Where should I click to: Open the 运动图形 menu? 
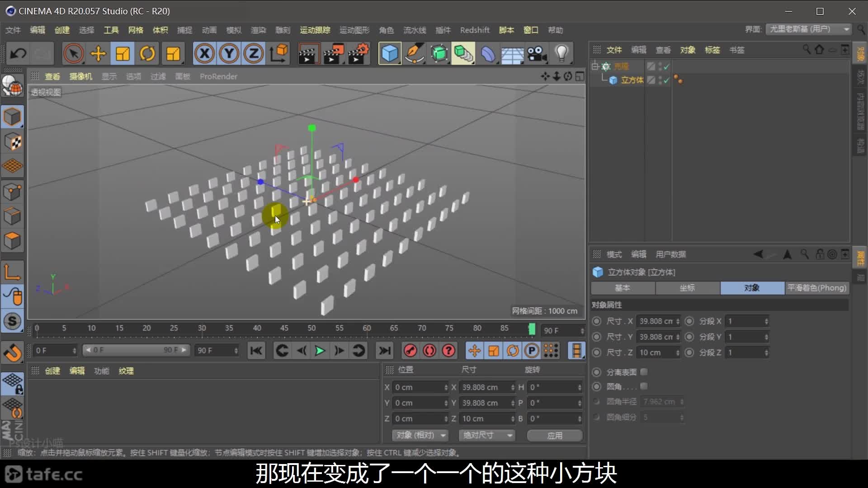click(354, 30)
